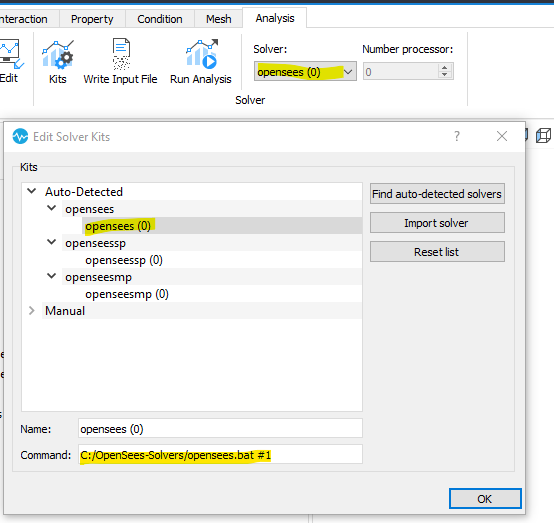Expand the Manual kits group
The width and height of the screenshot is (554, 523).
[x=32, y=311]
